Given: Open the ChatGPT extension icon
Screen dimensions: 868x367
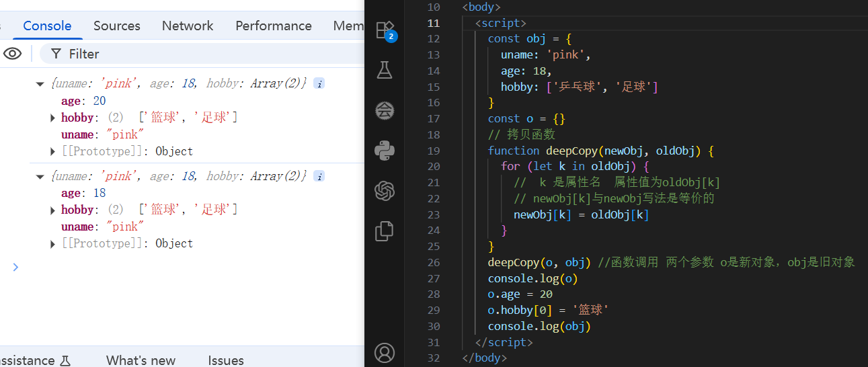Looking at the screenshot, I should click(x=385, y=191).
